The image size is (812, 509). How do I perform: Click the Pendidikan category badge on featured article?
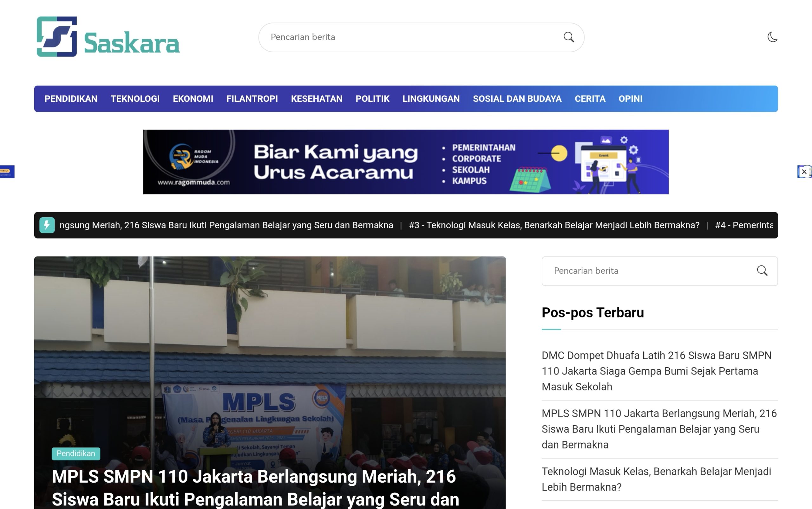click(76, 454)
